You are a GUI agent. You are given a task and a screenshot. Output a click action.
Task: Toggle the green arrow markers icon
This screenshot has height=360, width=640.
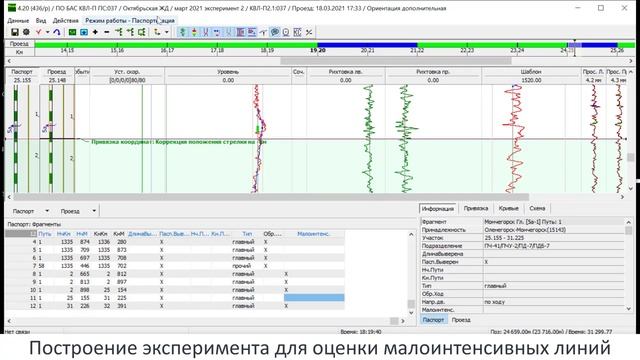pos(182,32)
